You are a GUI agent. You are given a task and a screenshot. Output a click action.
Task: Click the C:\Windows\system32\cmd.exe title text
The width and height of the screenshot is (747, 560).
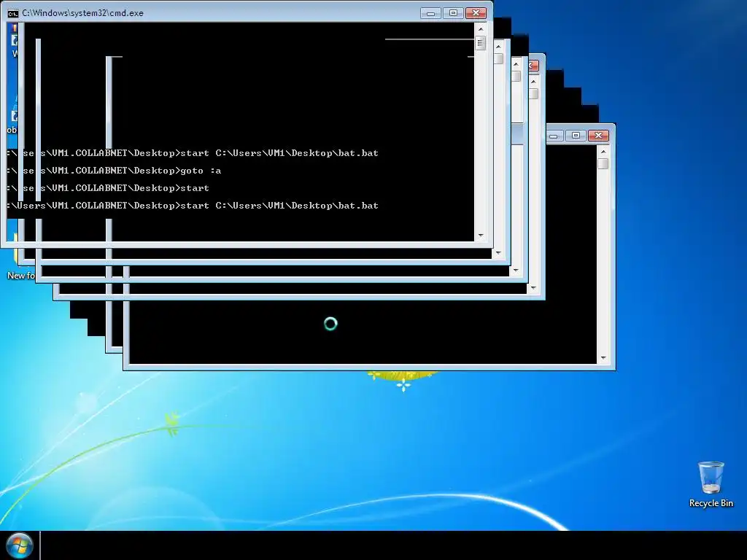click(x=83, y=13)
